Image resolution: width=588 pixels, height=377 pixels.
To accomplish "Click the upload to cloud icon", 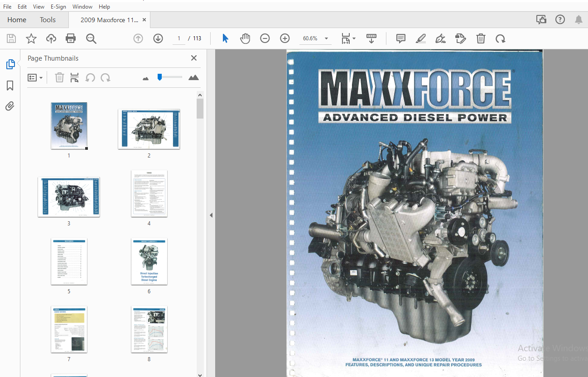I will 51,38.
